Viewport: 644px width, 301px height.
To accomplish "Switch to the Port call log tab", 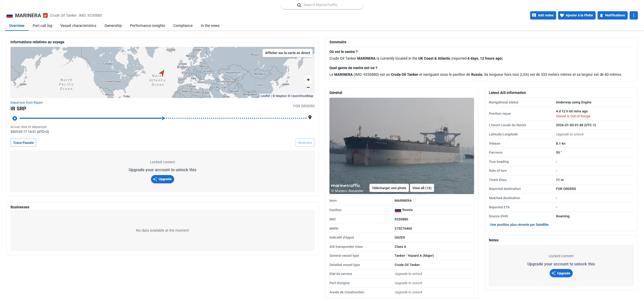I will click(x=42, y=26).
